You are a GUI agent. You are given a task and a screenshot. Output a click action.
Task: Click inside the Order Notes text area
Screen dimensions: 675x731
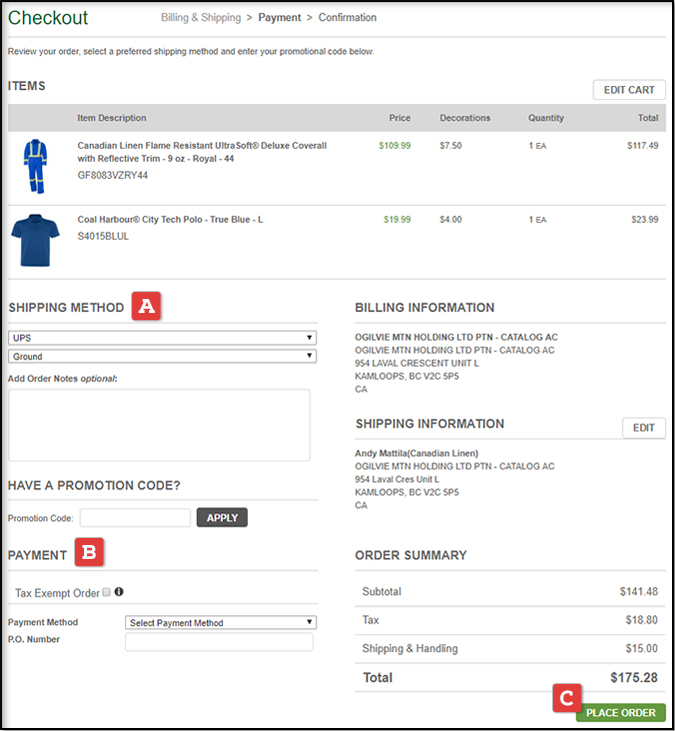click(x=159, y=425)
